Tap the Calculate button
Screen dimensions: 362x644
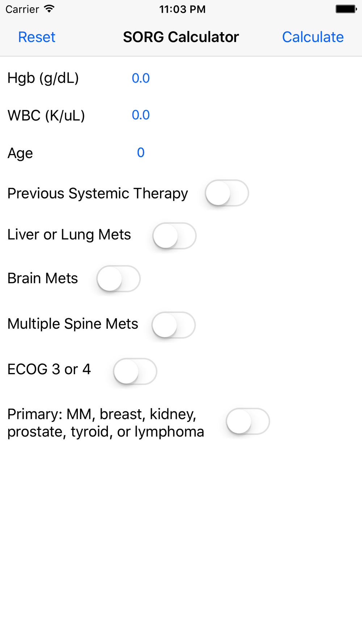pyautogui.click(x=313, y=37)
